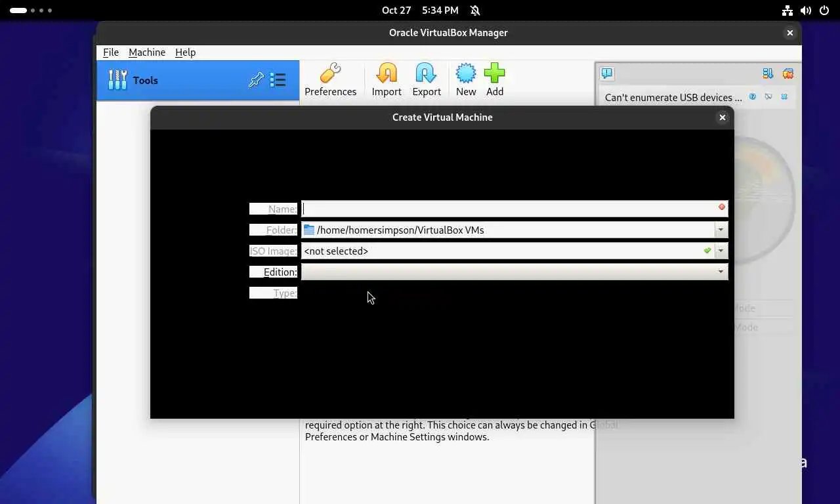
Task: Open the Tools list menu icon
Action: point(278,80)
